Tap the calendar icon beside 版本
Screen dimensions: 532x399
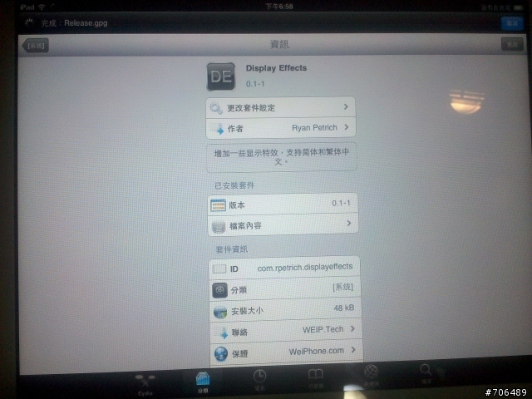coord(218,205)
